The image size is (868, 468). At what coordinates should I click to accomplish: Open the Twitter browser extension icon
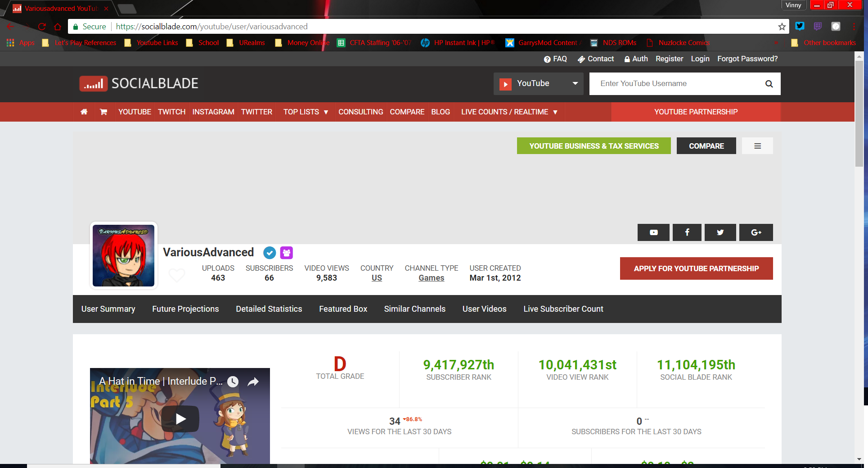click(x=800, y=26)
